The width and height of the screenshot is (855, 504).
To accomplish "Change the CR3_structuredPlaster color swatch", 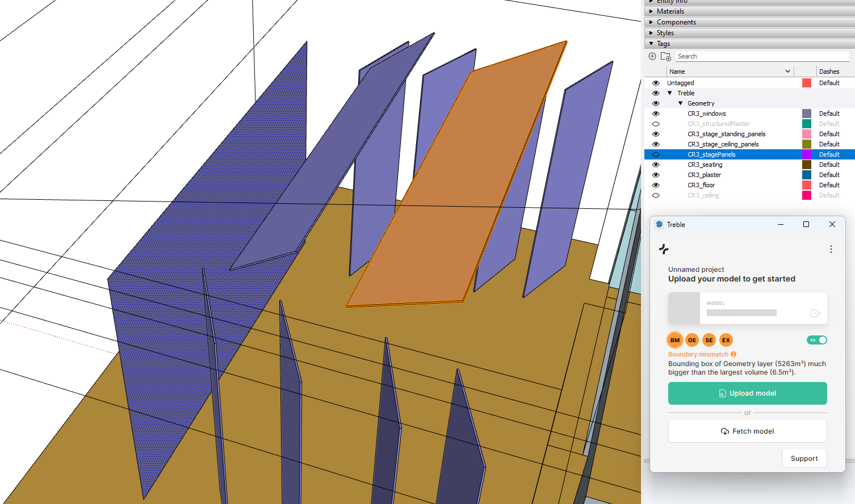I will pos(806,124).
